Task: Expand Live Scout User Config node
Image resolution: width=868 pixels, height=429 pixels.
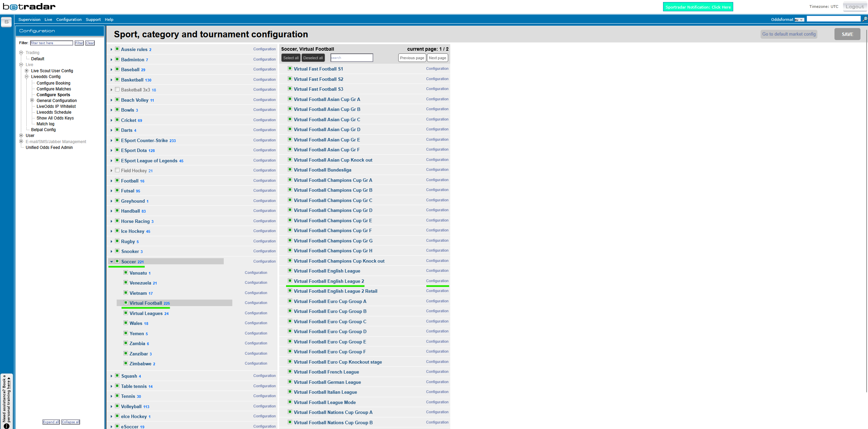Action: point(27,71)
